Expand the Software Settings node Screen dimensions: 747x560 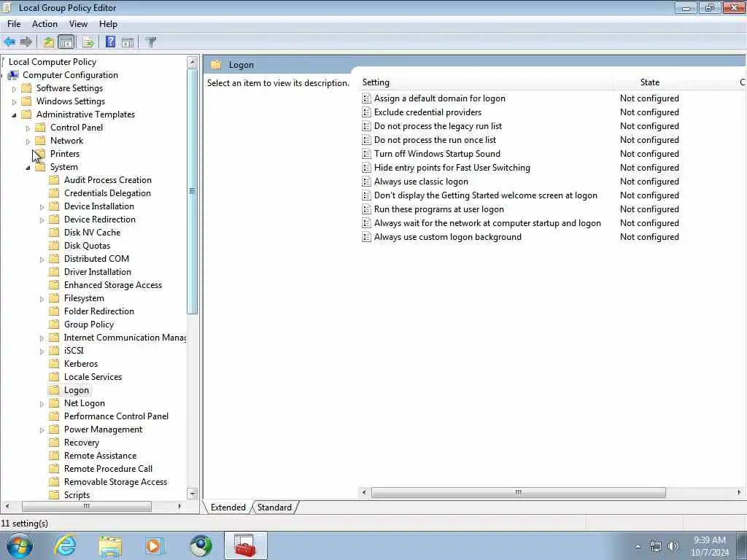[x=14, y=88]
